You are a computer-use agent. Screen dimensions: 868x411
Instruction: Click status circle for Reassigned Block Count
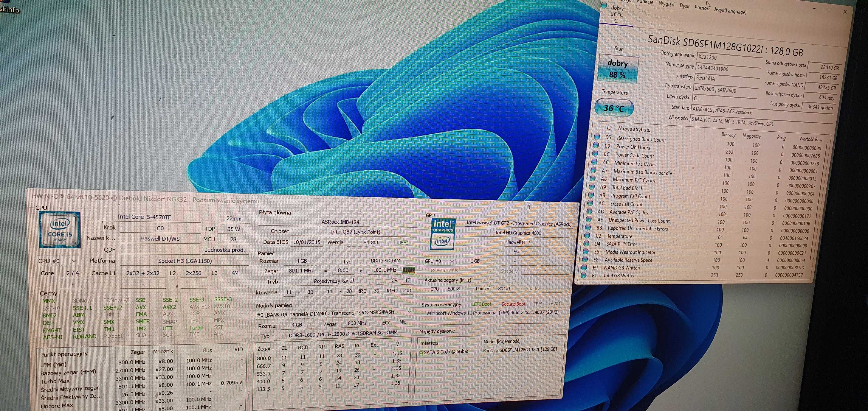coord(597,137)
